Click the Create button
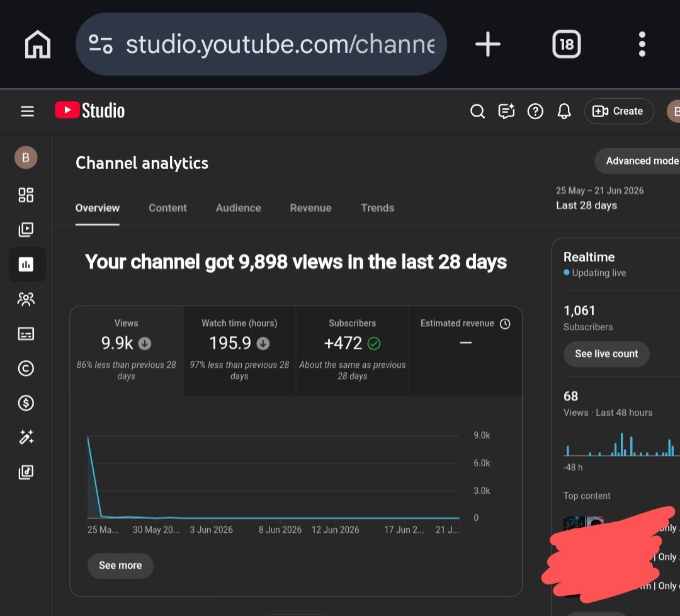Screen dimensions: 680x616 pos(619,111)
